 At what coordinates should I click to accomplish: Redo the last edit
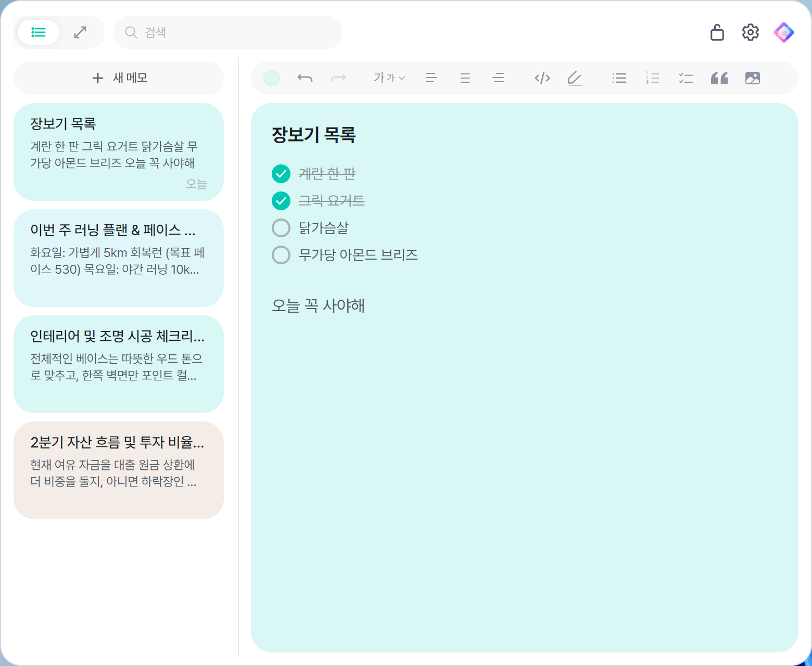pyautogui.click(x=338, y=78)
